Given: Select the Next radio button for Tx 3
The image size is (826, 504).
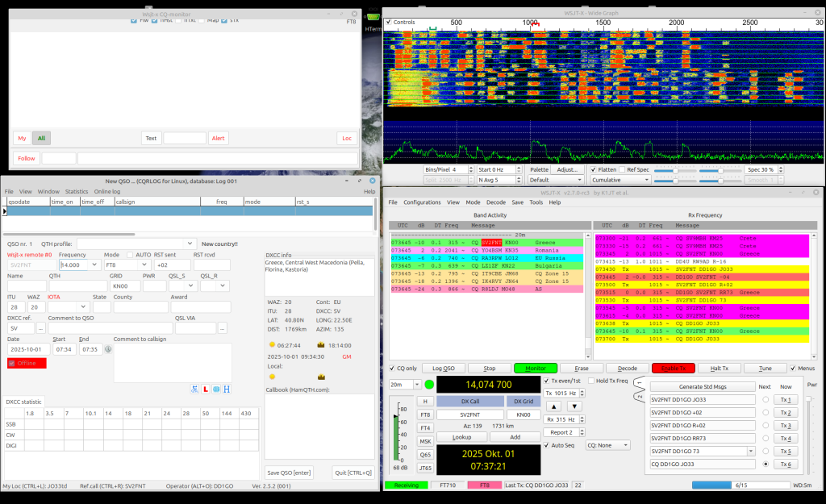Looking at the screenshot, I should click(x=765, y=425).
